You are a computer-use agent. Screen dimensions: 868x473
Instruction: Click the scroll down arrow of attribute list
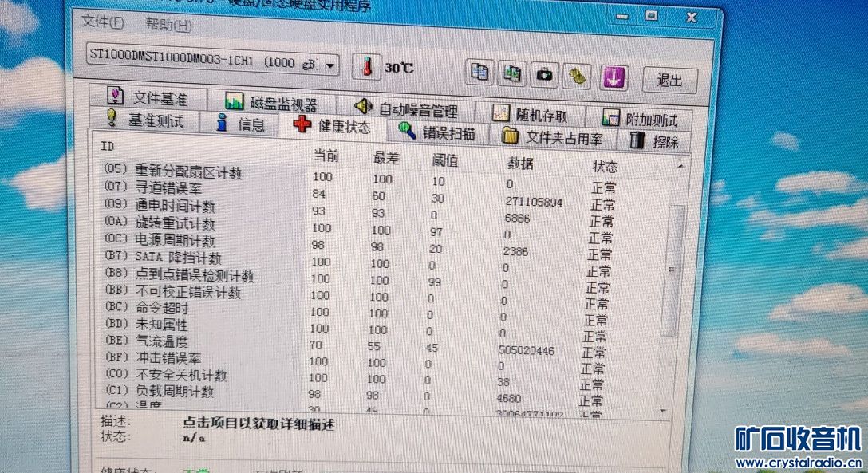[x=664, y=411]
